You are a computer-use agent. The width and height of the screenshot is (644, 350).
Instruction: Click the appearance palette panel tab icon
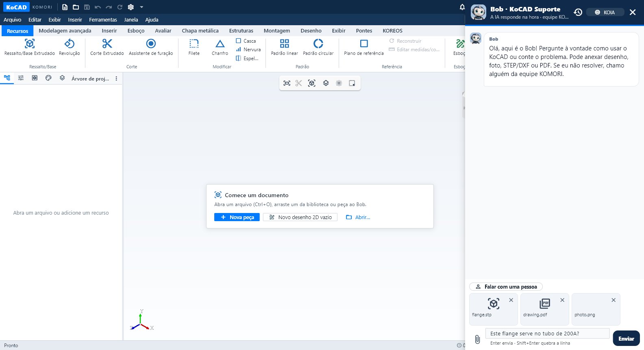tap(48, 78)
